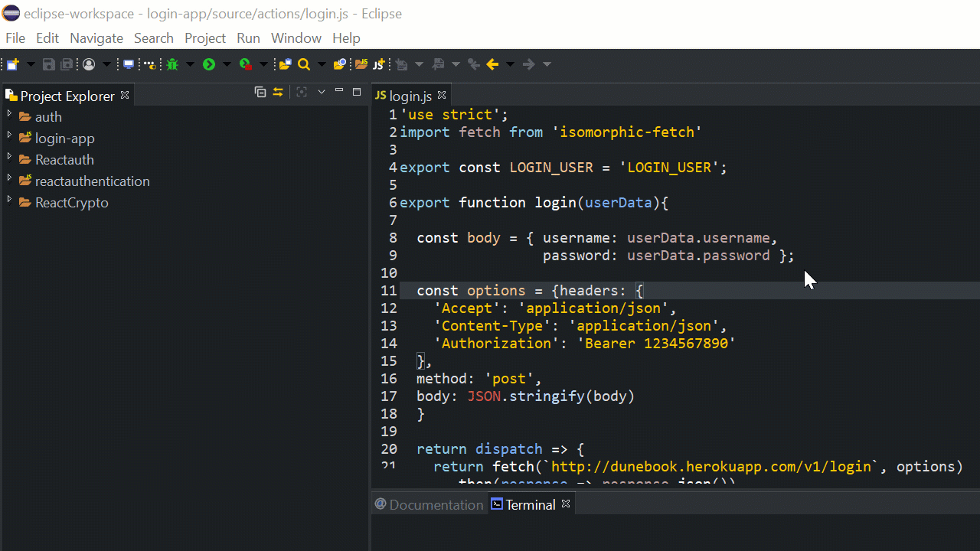Click line number 11 in the gutter
This screenshot has width=980, height=551.
click(x=388, y=291)
